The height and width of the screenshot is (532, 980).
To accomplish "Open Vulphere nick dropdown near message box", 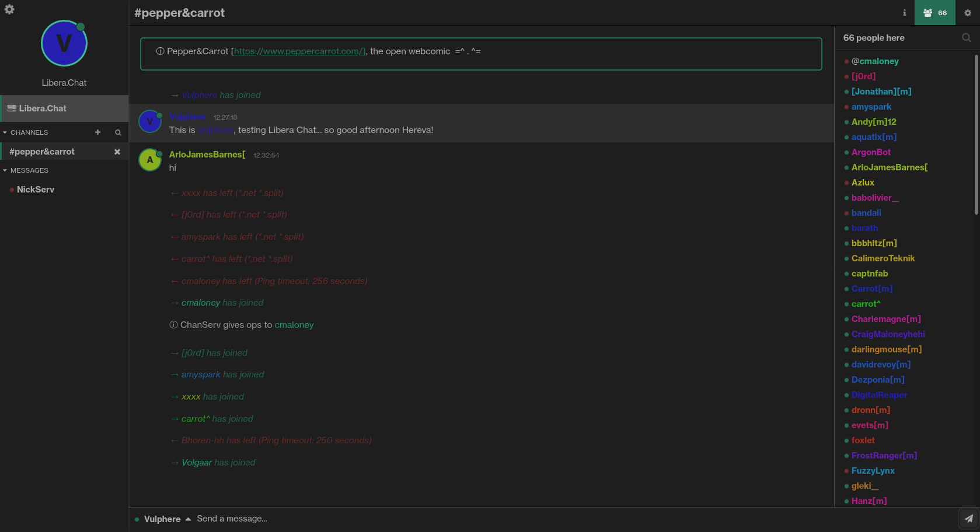I will pos(188,519).
